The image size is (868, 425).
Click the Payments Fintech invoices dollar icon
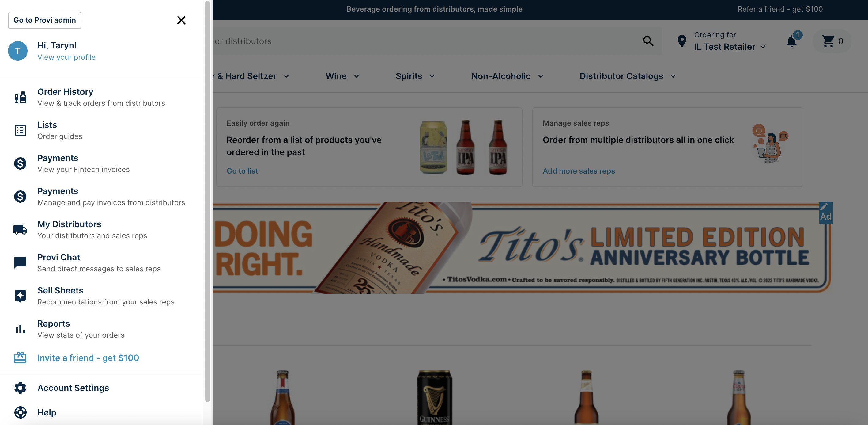tap(20, 163)
